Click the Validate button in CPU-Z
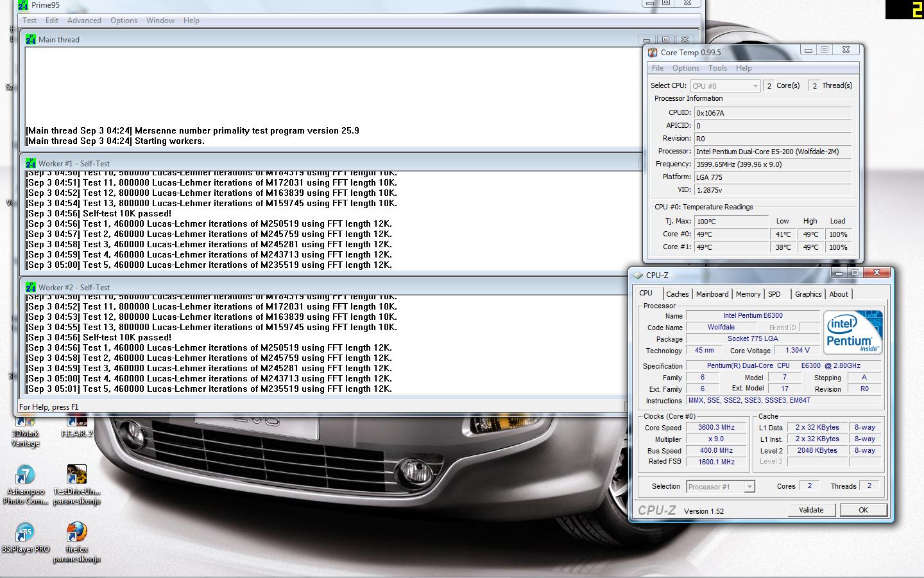This screenshot has height=578, width=924. [811, 510]
